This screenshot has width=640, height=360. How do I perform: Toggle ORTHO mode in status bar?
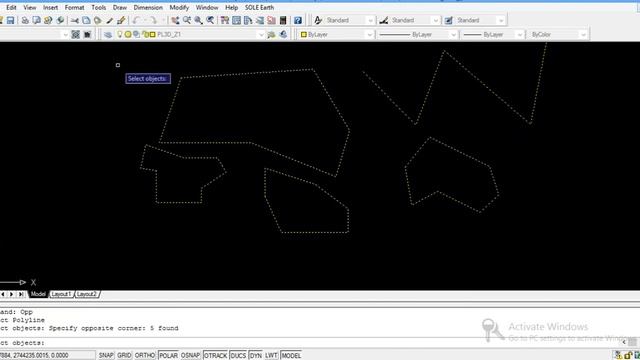pos(145,356)
